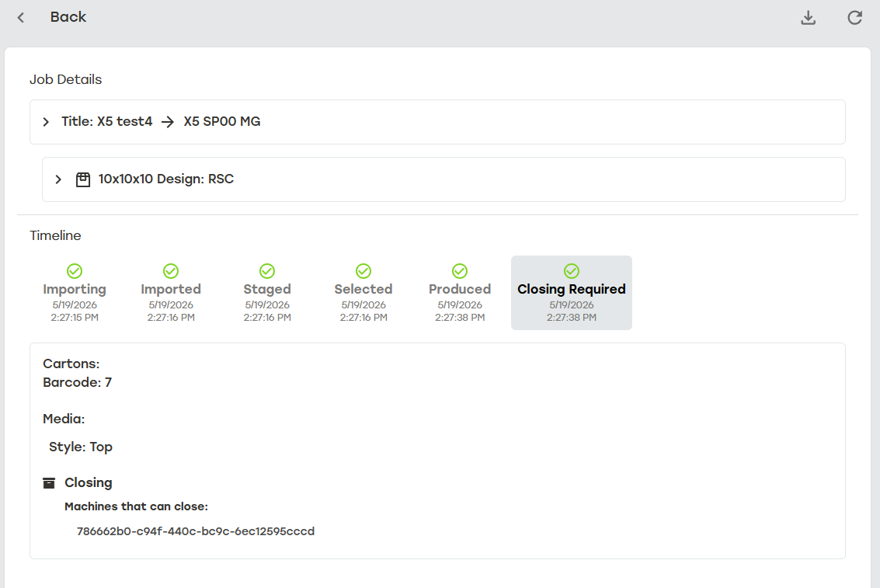The height and width of the screenshot is (588, 880).
Task: Click the Style: Top text
Action: pos(81,447)
